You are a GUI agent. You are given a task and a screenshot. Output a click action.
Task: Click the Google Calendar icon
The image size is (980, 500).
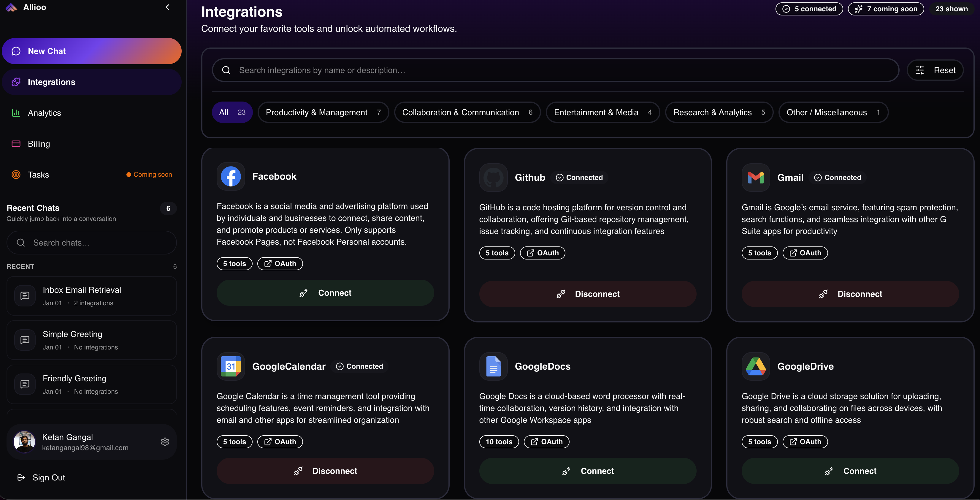point(231,366)
